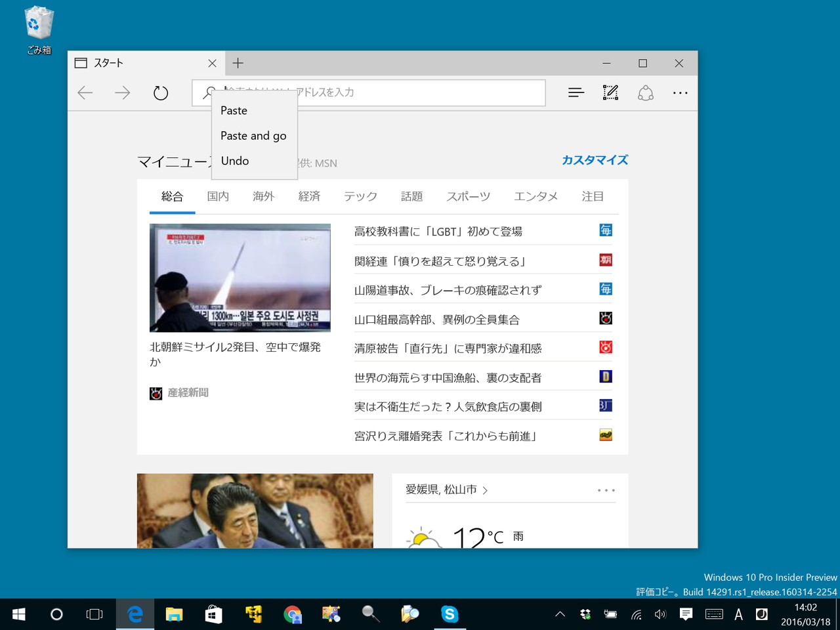Screen dimensions: 840x630
Task: Toggle Reading view in Edge
Action: pyautogui.click(x=576, y=93)
